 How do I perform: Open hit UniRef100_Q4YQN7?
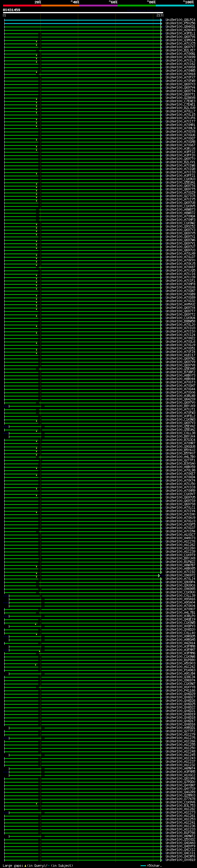point(175,785)
